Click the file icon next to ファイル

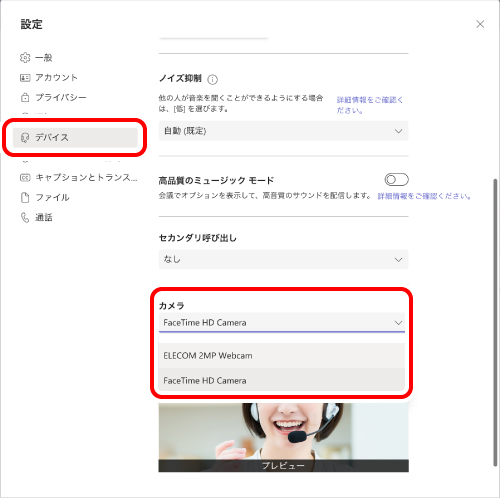click(x=25, y=197)
